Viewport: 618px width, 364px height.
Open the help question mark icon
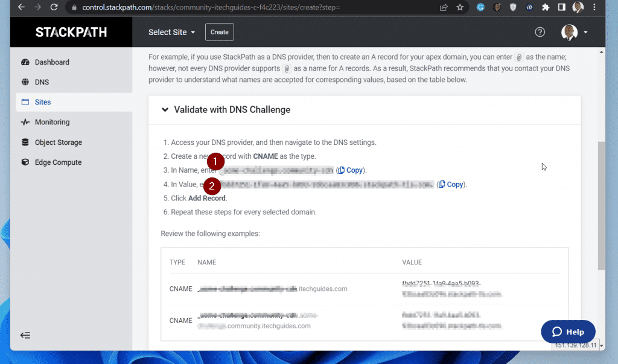click(540, 32)
